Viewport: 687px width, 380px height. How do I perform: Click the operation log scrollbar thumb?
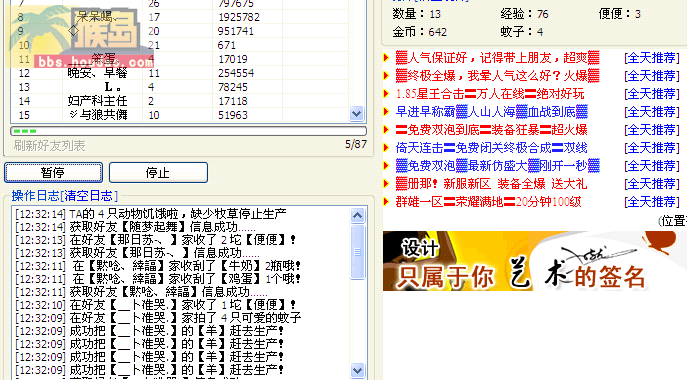pos(358,252)
